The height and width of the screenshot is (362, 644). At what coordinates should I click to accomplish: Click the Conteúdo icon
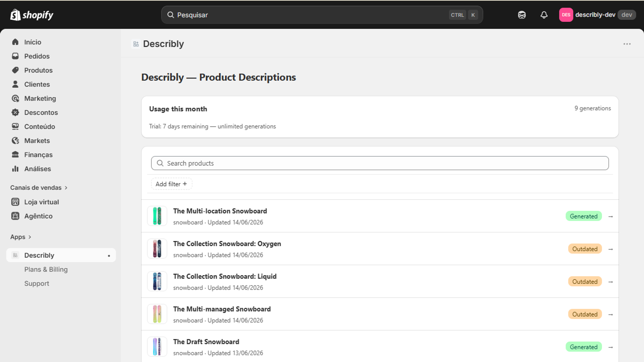point(15,126)
